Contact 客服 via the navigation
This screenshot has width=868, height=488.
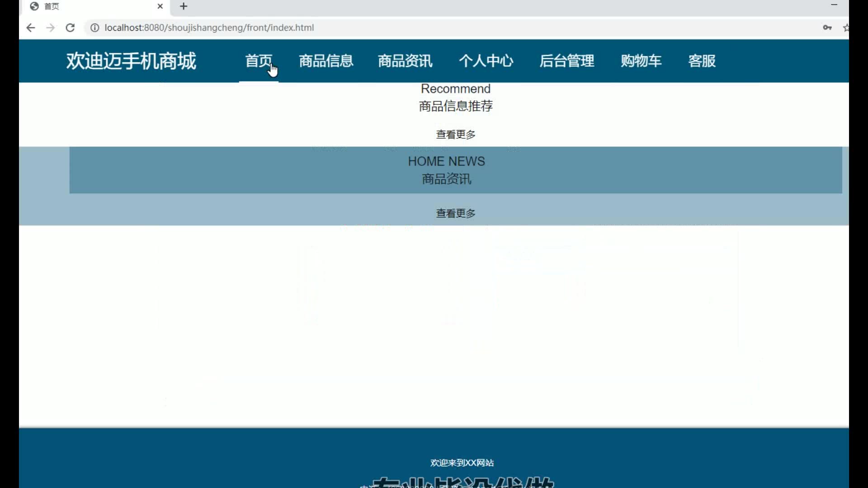(x=702, y=61)
